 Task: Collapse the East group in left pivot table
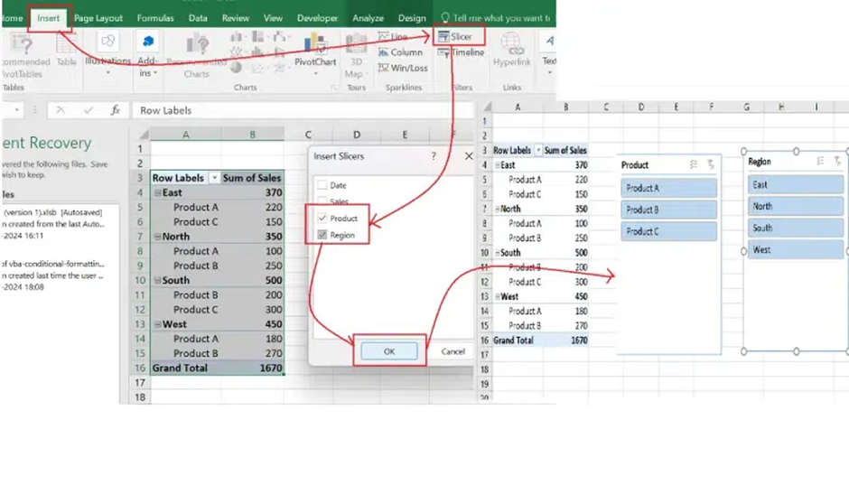click(157, 192)
